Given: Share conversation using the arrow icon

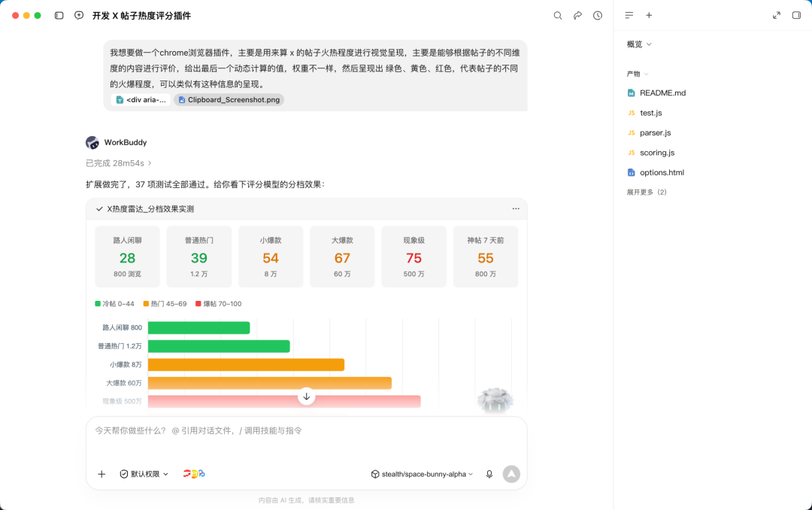Looking at the screenshot, I should point(577,16).
